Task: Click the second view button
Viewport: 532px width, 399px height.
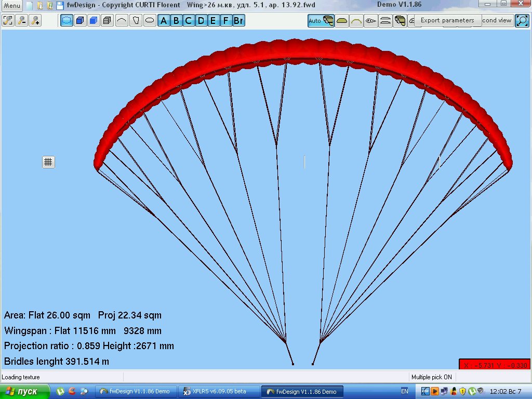Action: tap(497, 21)
